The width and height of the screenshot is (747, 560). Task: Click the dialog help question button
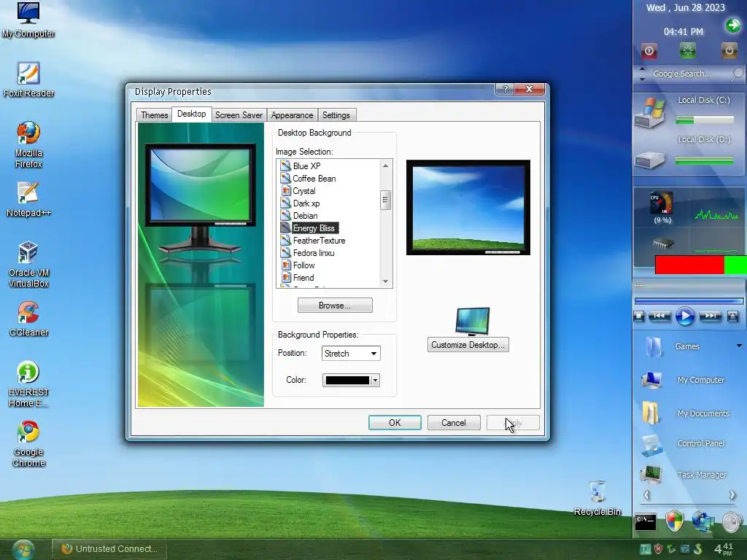(x=505, y=89)
